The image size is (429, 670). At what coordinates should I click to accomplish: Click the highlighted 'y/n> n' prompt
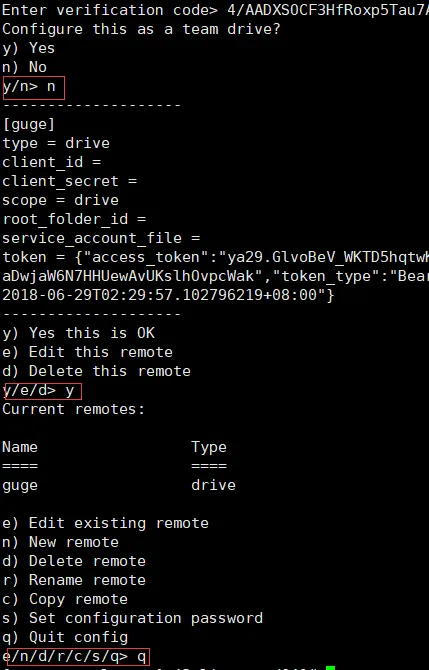click(x=34, y=88)
